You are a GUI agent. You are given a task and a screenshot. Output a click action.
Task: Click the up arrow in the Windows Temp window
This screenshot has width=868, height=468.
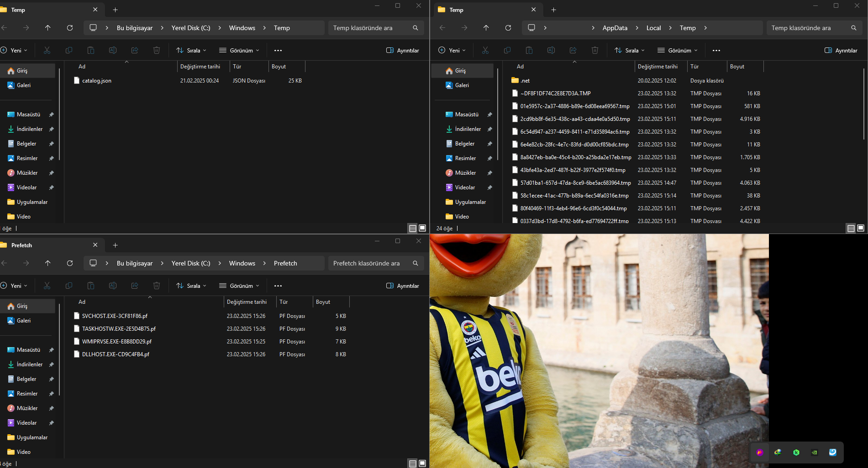tap(48, 28)
